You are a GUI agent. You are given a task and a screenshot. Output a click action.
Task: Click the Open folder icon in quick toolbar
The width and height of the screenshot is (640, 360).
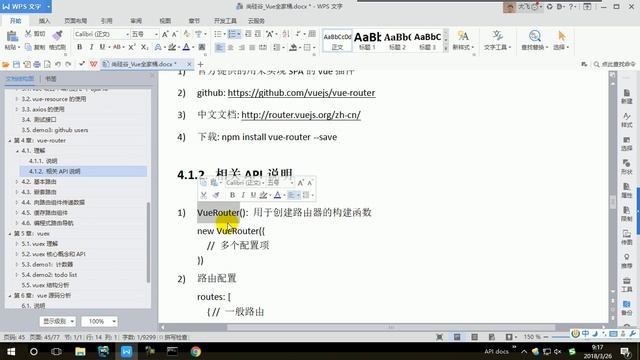point(6,64)
